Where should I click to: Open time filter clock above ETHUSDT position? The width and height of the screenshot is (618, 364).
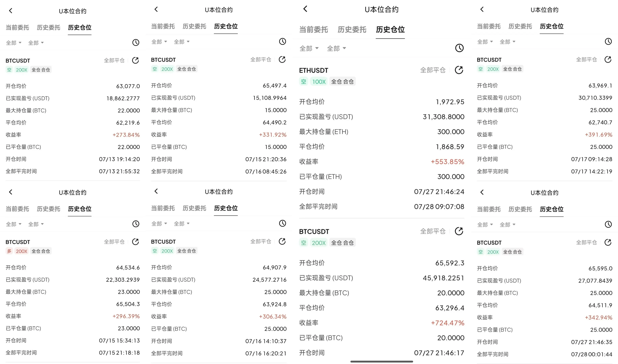[x=459, y=48]
